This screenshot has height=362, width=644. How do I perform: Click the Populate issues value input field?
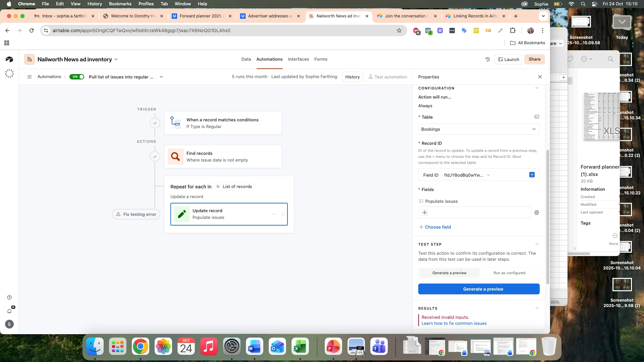click(x=480, y=213)
